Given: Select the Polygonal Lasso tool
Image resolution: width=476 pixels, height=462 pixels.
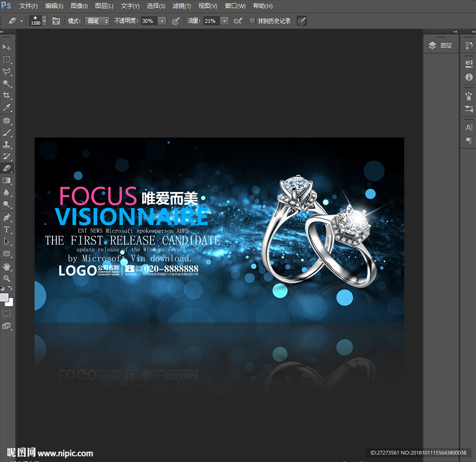Looking at the screenshot, I should tap(7, 72).
